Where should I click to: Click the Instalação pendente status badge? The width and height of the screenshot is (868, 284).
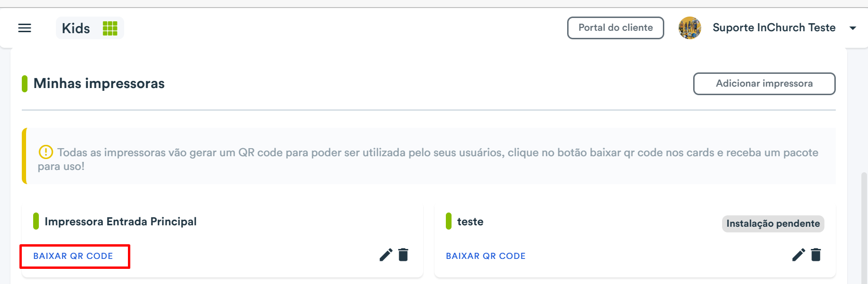tap(773, 224)
